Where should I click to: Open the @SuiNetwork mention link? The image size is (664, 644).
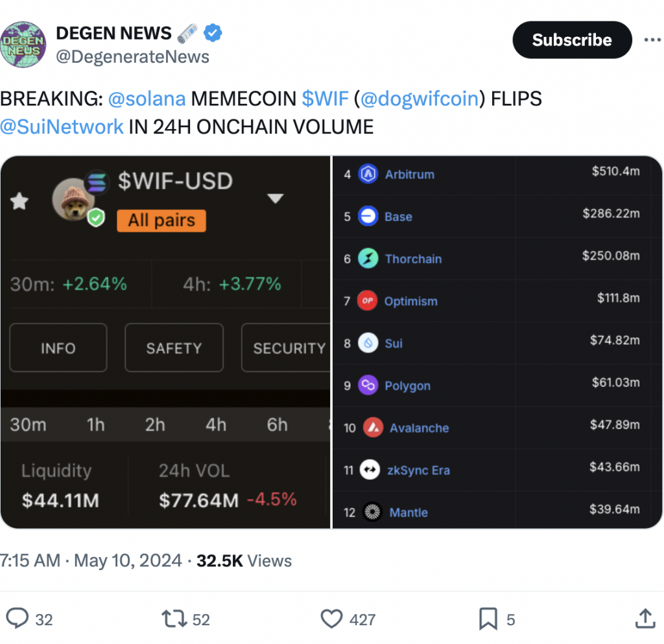(62, 126)
